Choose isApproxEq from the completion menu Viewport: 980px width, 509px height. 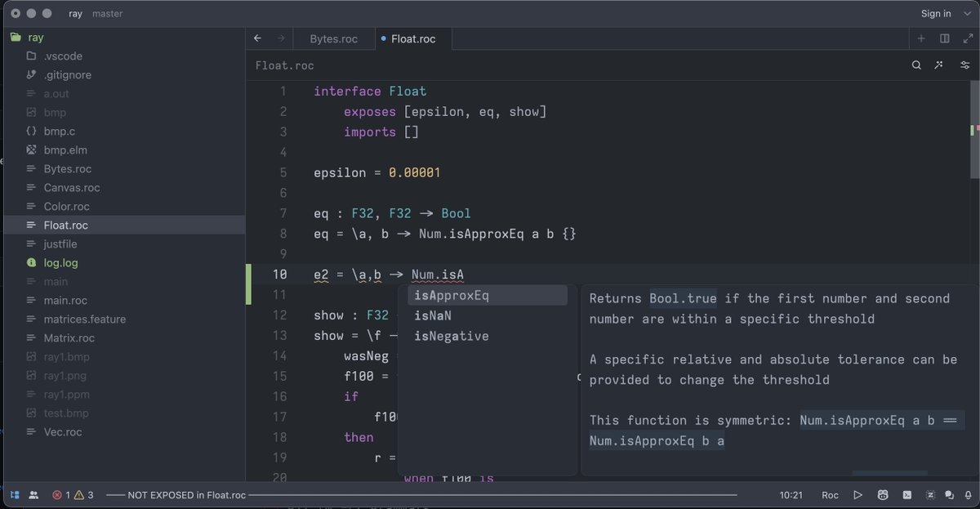(488, 295)
